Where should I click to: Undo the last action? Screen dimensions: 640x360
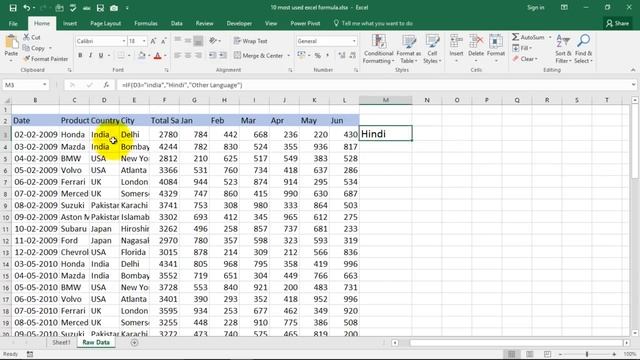tap(27, 8)
